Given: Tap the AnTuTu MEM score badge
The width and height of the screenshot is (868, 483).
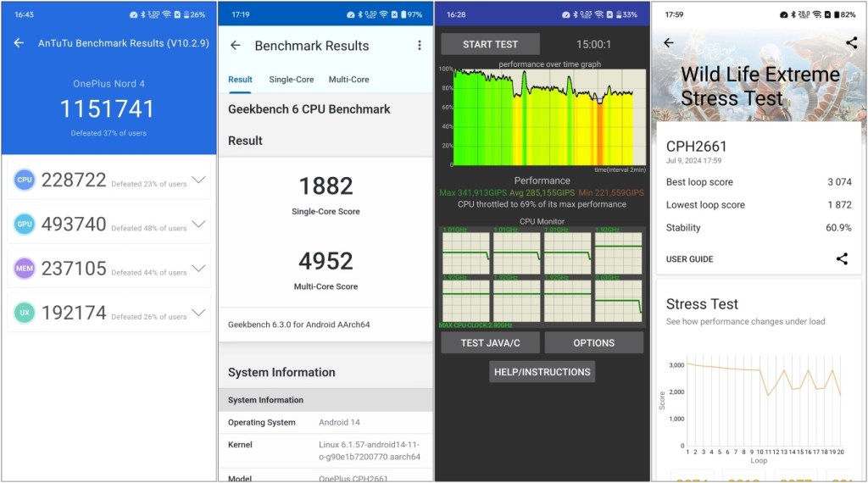Looking at the screenshot, I should click(25, 269).
